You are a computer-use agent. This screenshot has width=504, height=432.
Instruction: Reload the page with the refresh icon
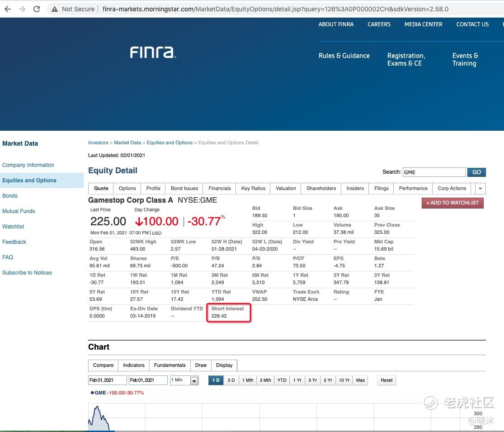point(37,9)
